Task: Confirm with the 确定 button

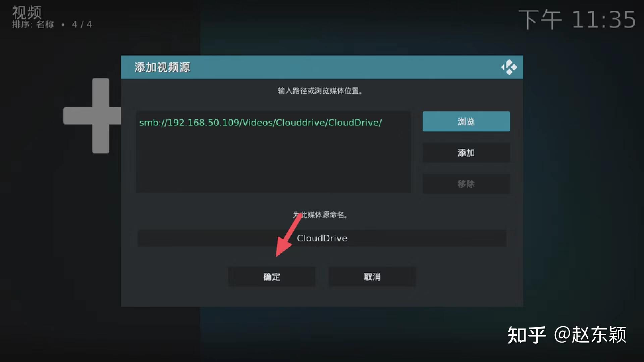Action: pos(271,277)
